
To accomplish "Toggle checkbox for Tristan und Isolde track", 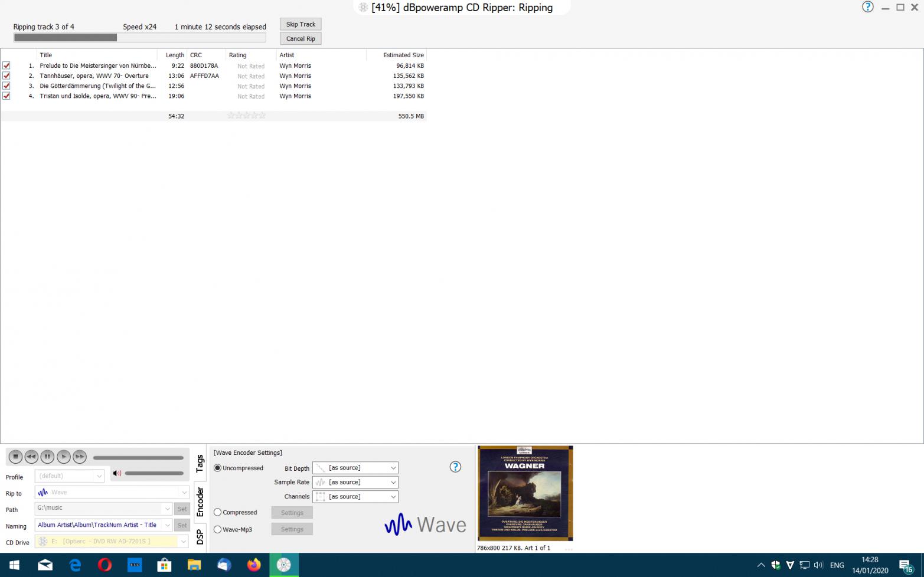I will click(x=6, y=96).
